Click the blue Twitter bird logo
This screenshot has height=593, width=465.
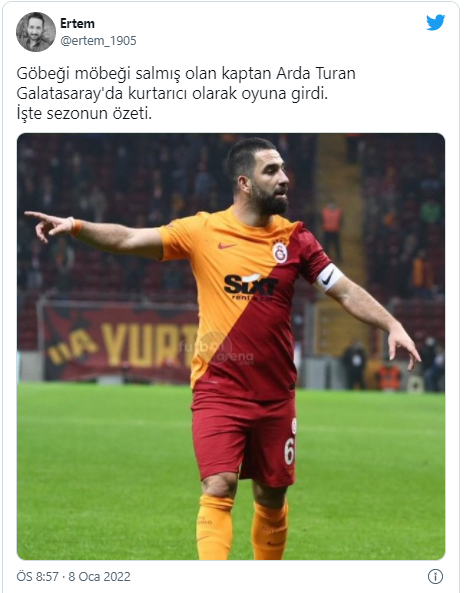click(x=436, y=23)
